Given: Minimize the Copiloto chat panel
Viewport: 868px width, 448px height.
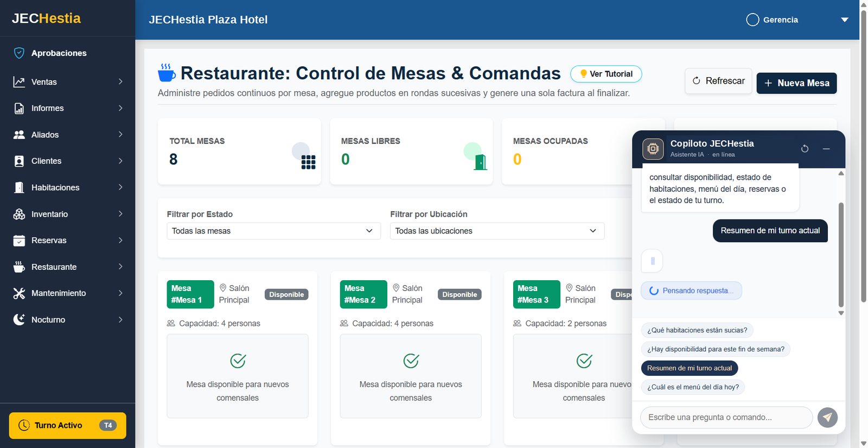Looking at the screenshot, I should [826, 149].
